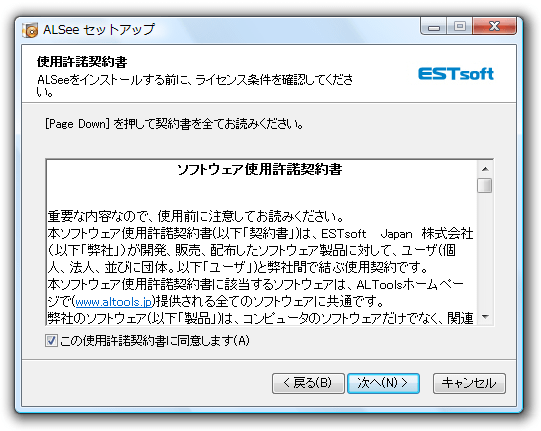
Task: Click the ALSee セットアップ title bar text
Action: pyautogui.click(x=99, y=30)
